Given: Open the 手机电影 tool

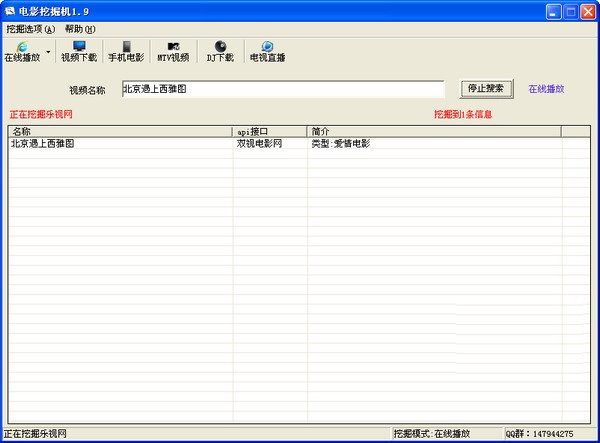Looking at the screenshot, I should [126, 51].
